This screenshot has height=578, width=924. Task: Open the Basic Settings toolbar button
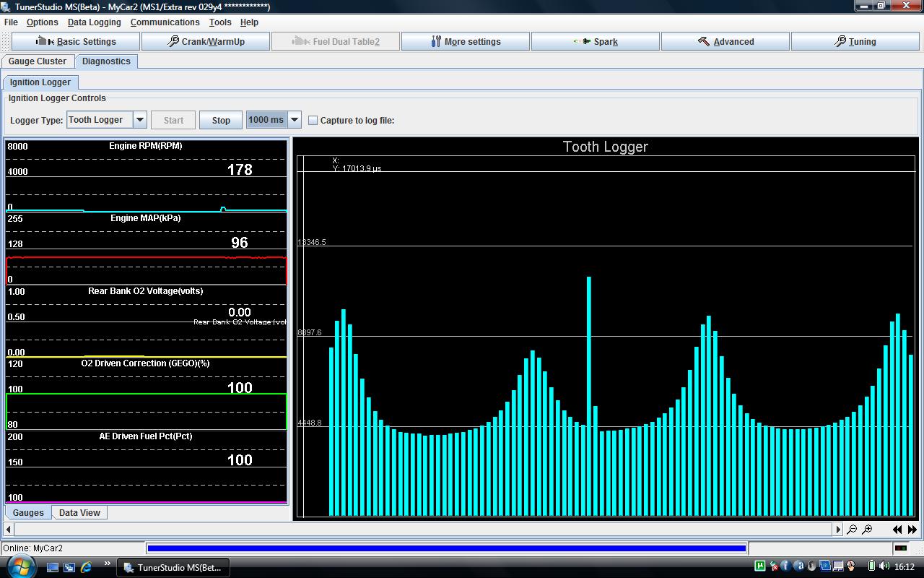[76, 41]
